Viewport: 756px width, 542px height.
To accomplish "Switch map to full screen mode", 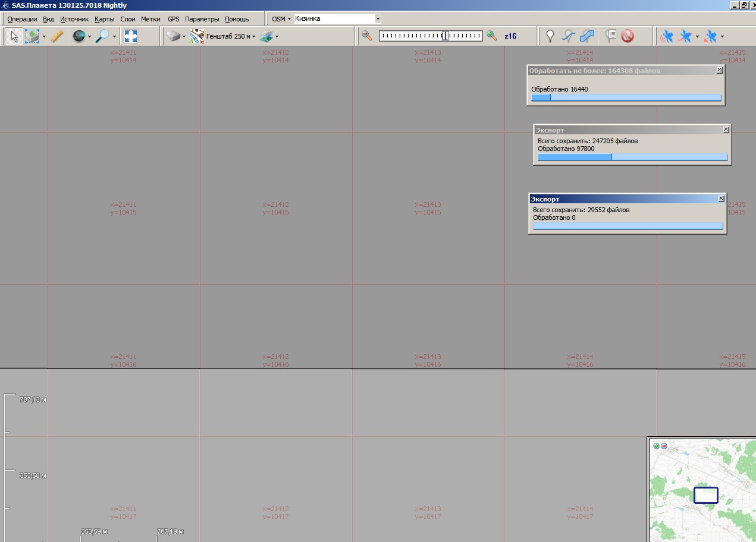I will pos(131,36).
